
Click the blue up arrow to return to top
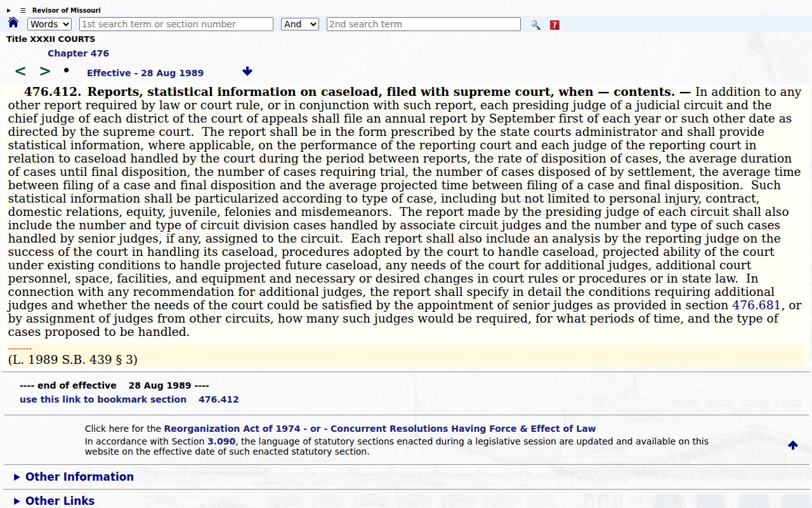[x=793, y=445]
